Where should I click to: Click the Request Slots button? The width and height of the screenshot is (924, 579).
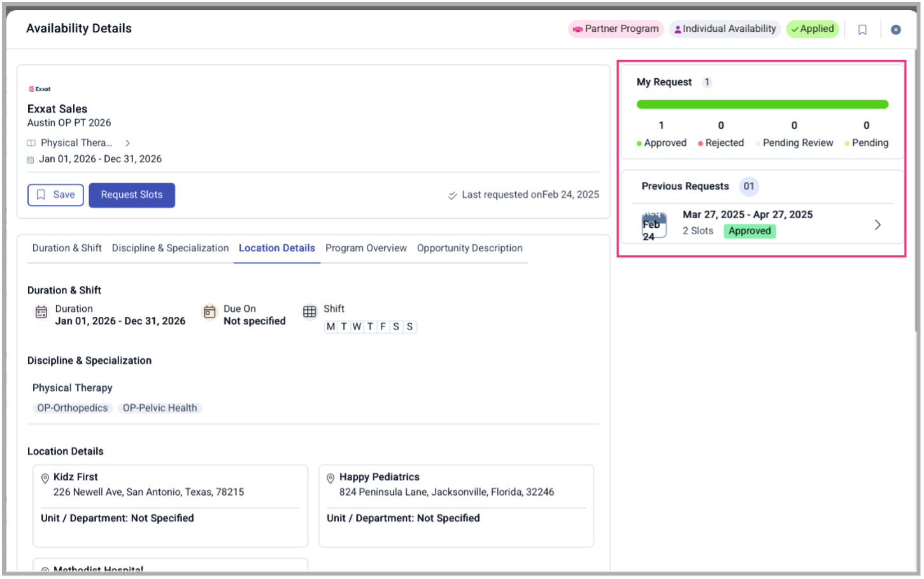tap(132, 195)
